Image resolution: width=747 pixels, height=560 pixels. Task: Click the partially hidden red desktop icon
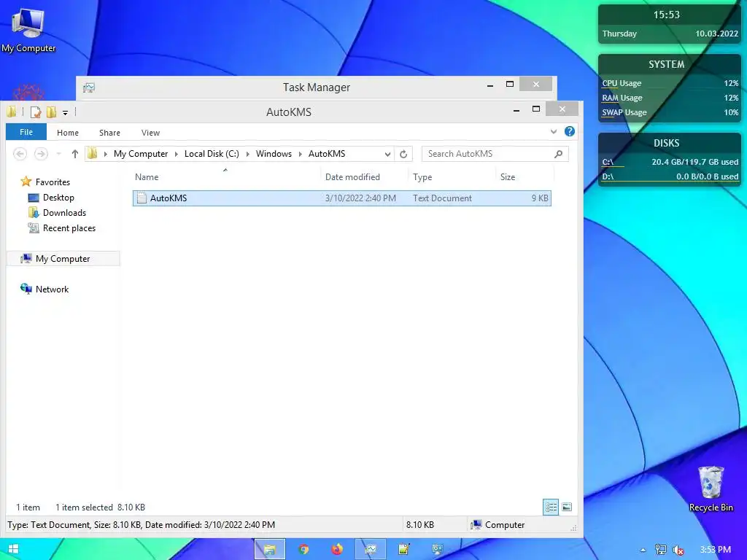(28, 92)
